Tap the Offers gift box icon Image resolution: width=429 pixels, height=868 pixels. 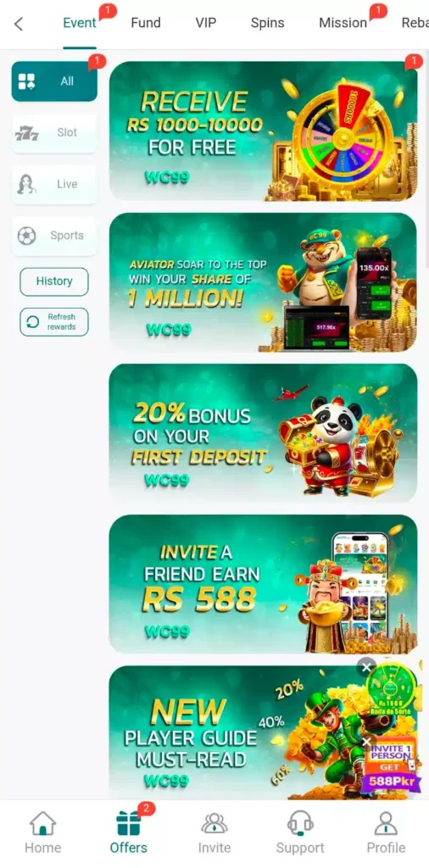pyautogui.click(x=128, y=823)
